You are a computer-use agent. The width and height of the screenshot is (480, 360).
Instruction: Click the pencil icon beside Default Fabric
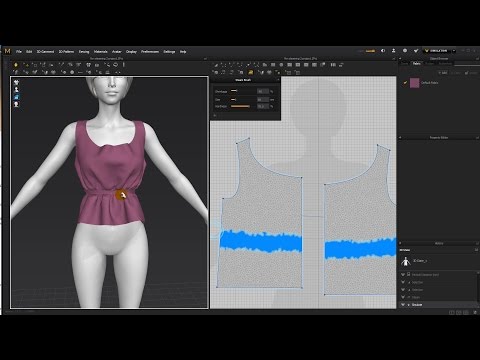[x=405, y=83]
